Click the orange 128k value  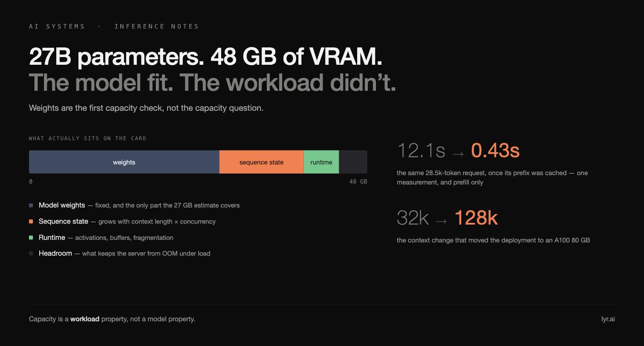pyautogui.click(x=476, y=218)
